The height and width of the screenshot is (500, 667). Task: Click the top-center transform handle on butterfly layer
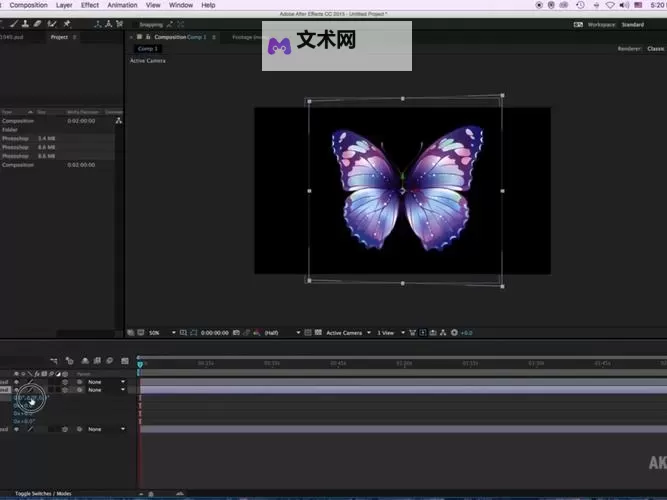coord(403,99)
